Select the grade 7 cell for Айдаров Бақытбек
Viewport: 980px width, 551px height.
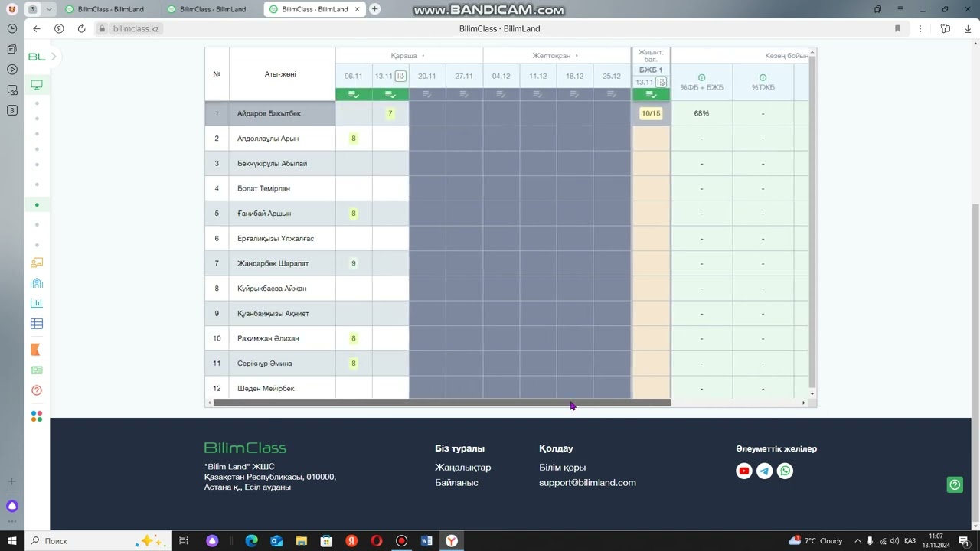click(x=390, y=113)
